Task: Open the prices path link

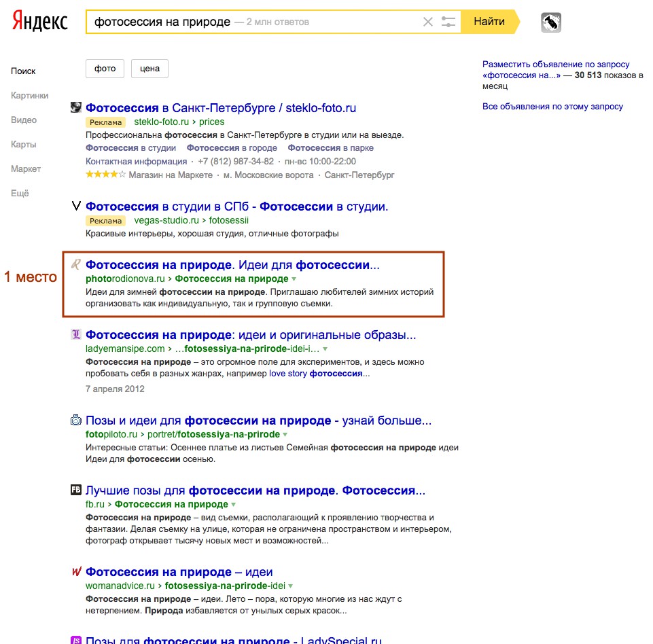Action: coord(211,122)
